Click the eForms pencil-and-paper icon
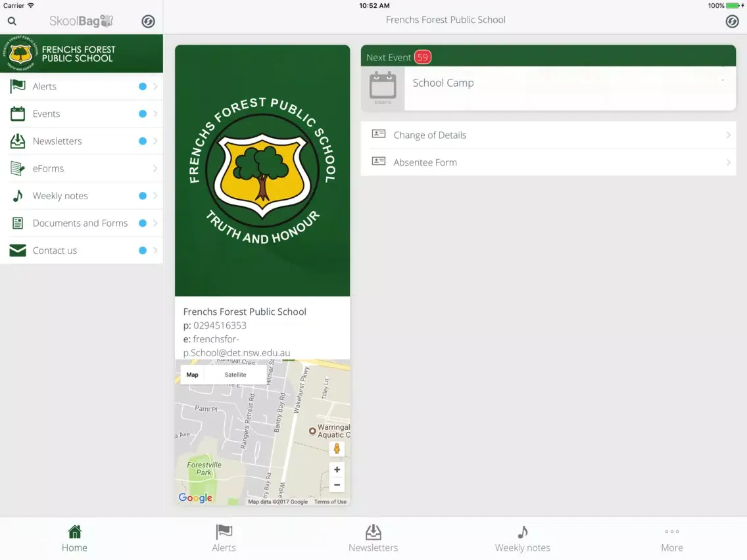The width and height of the screenshot is (747, 560). [18, 168]
